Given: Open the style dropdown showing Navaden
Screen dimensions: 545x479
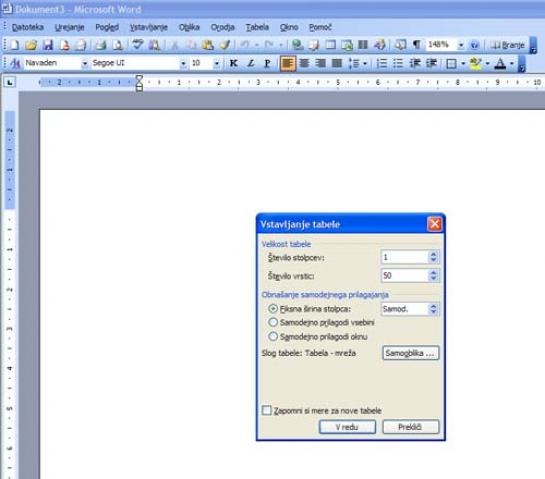Looking at the screenshot, I should click(84, 64).
